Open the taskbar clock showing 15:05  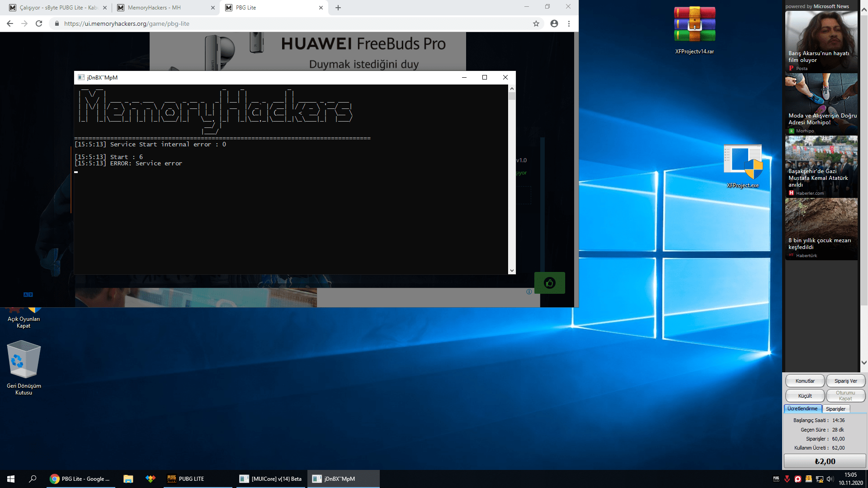click(x=851, y=479)
